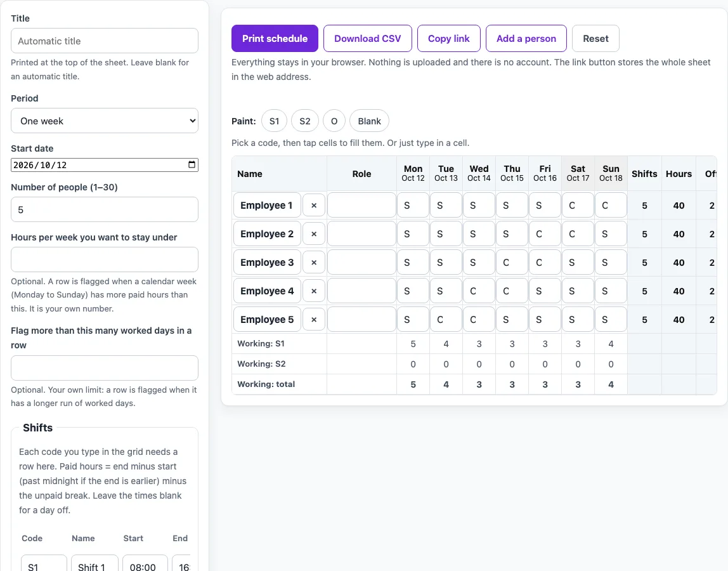Remove Employee 2 with the × button
This screenshot has width=728, height=571.
pos(314,233)
